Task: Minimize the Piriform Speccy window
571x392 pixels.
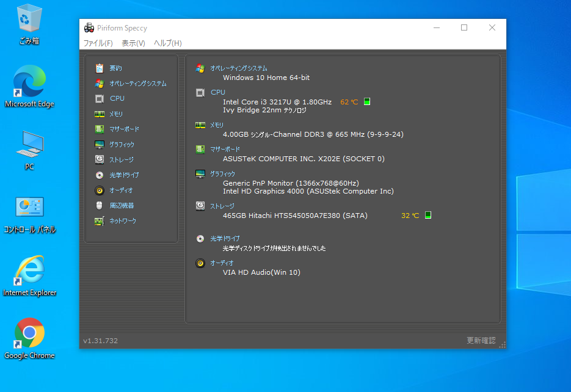Action: point(437,27)
